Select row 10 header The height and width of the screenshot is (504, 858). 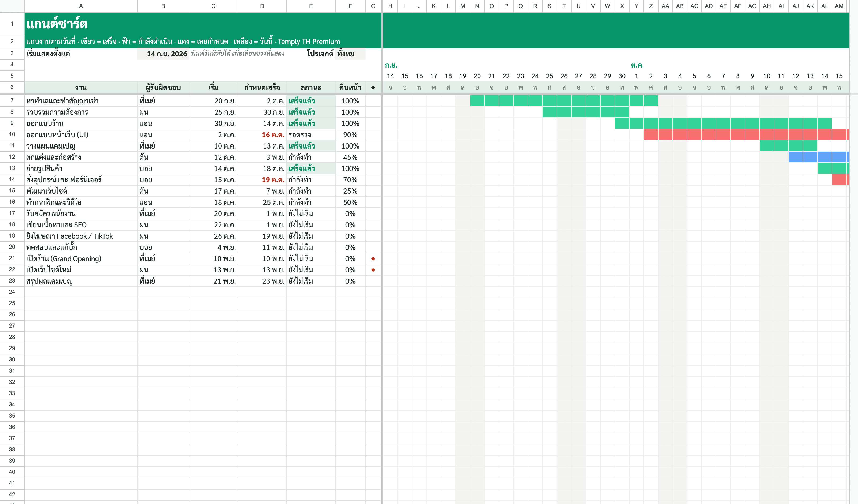[12, 135]
